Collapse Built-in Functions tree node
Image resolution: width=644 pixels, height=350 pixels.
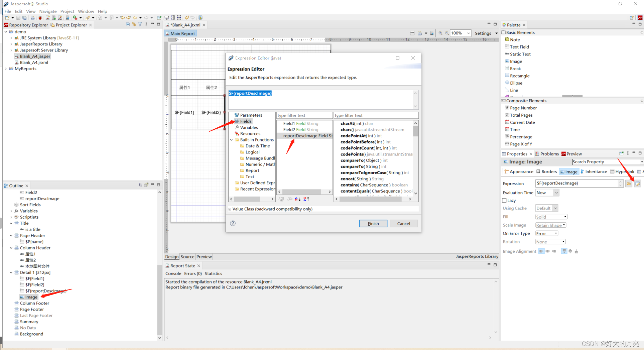(231, 140)
